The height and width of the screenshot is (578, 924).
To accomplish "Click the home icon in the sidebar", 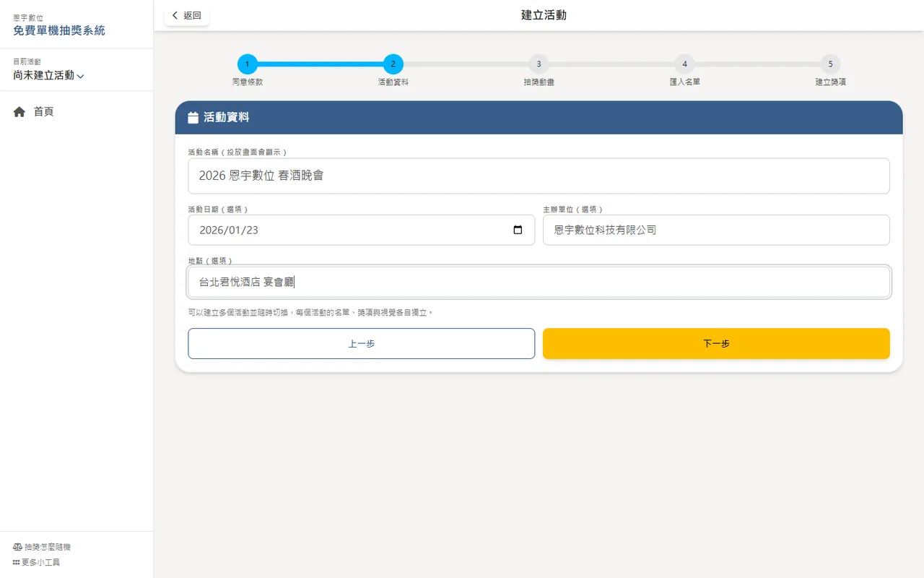I will coord(19,112).
